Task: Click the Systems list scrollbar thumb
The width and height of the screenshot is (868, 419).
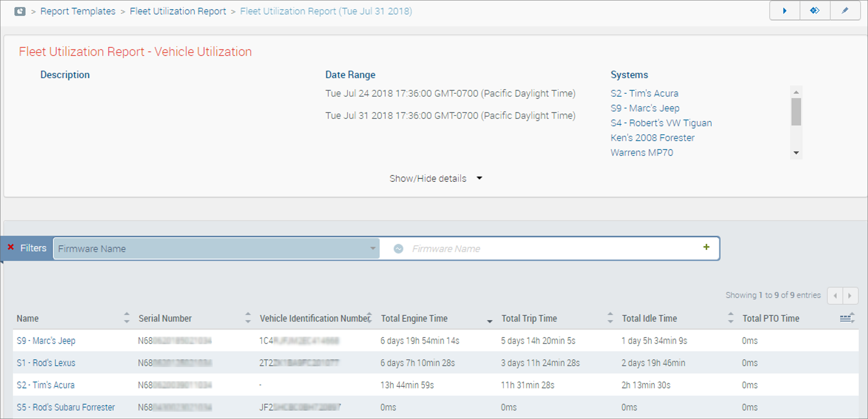Action: (x=796, y=111)
